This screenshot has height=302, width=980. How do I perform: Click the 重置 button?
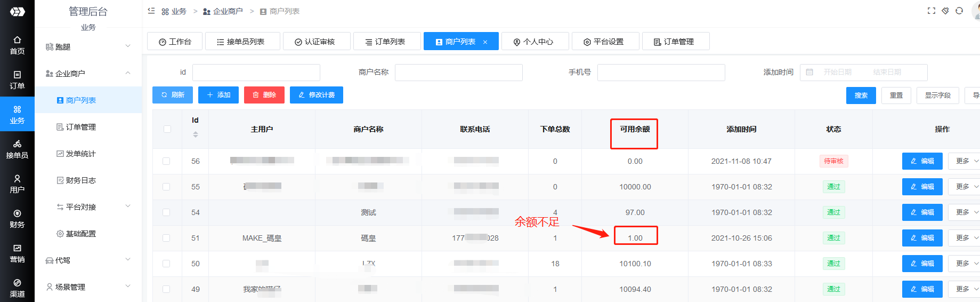click(896, 96)
